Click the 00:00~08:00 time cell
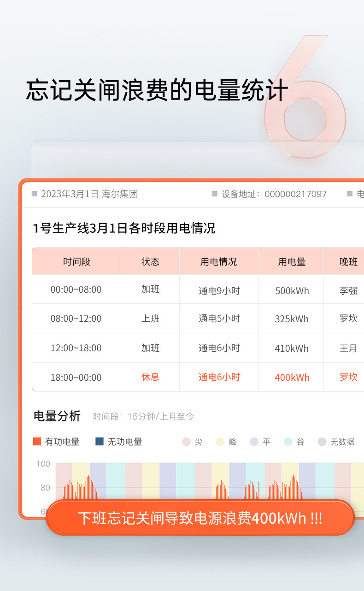364x591 pixels. [76, 290]
